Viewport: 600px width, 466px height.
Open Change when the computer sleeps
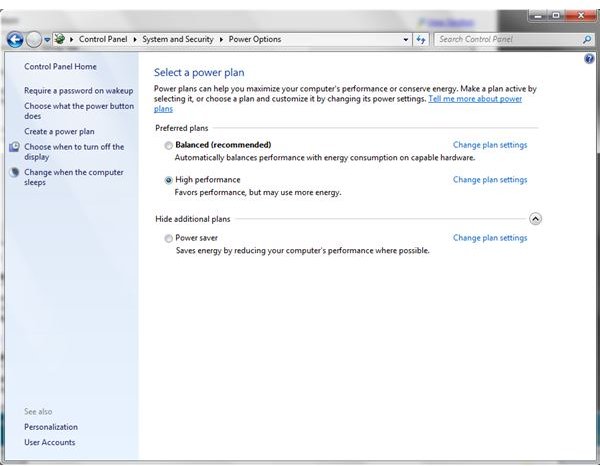pyautogui.click(x=74, y=177)
